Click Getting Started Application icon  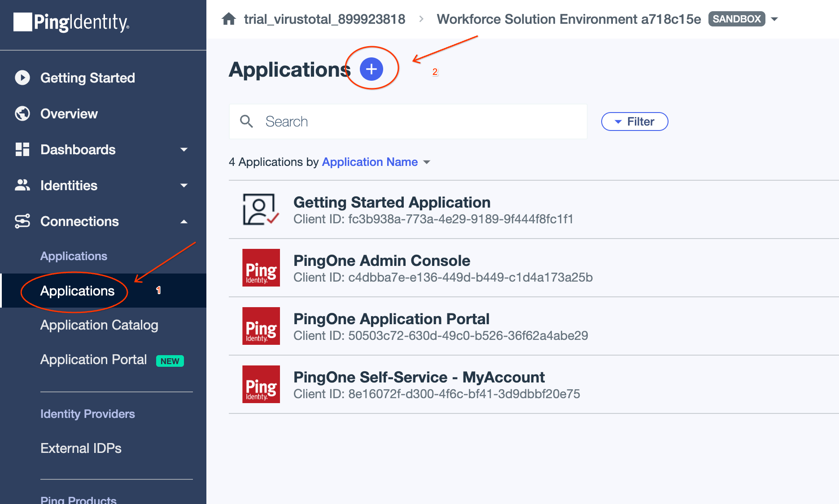(x=261, y=209)
